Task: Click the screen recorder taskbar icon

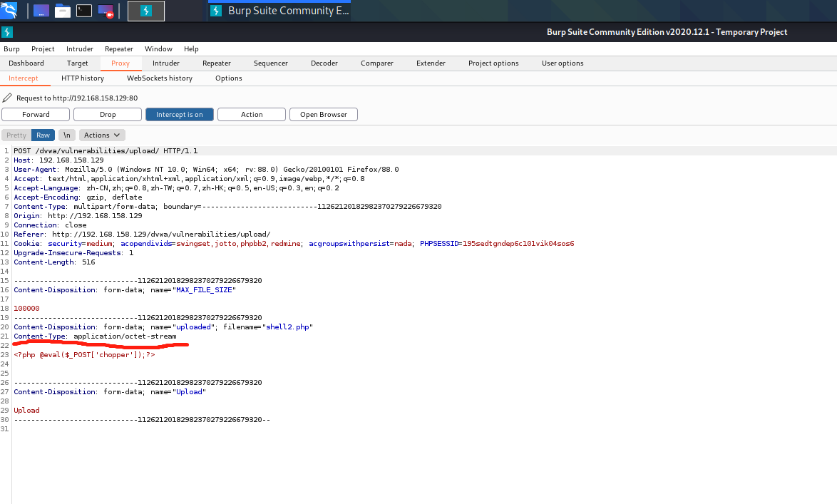Action: point(106,11)
